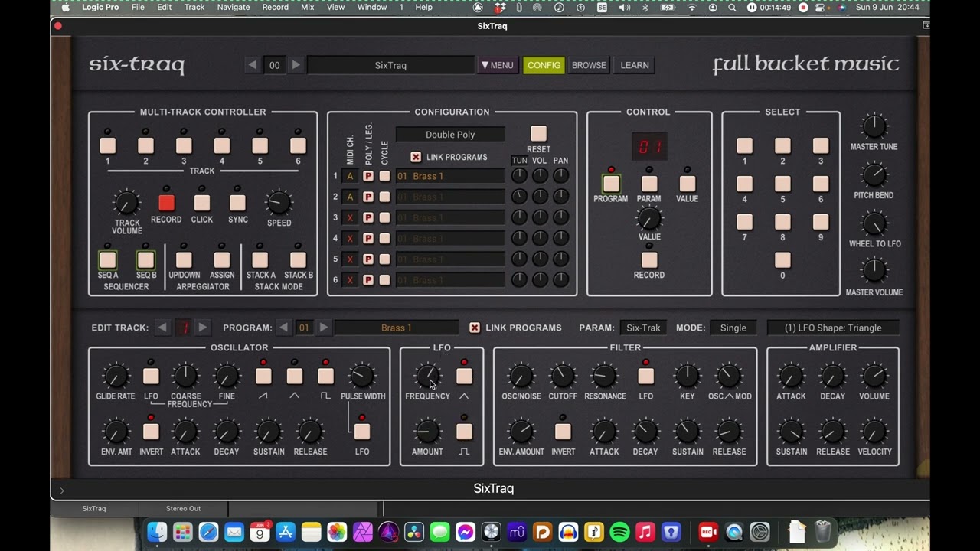Open the BROWSE page
980x551 pixels.
[589, 65]
